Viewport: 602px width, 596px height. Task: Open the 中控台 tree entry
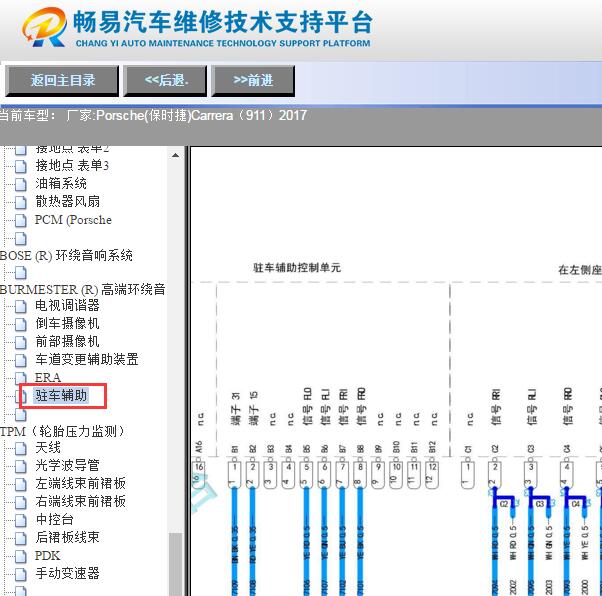point(54,520)
